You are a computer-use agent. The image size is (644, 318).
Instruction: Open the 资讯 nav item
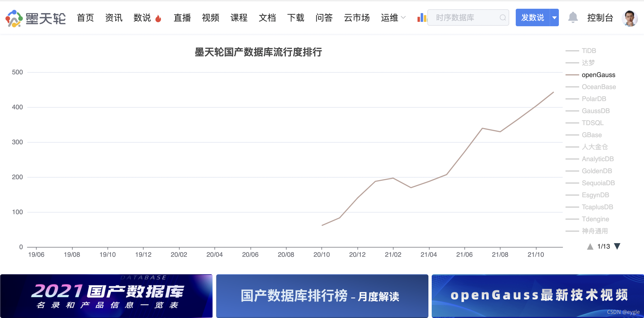coord(114,18)
